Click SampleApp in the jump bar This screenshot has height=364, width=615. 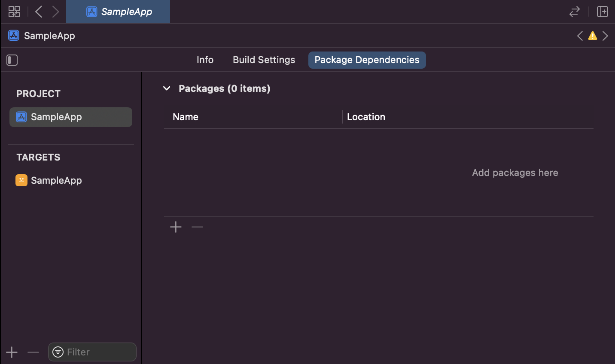point(49,36)
